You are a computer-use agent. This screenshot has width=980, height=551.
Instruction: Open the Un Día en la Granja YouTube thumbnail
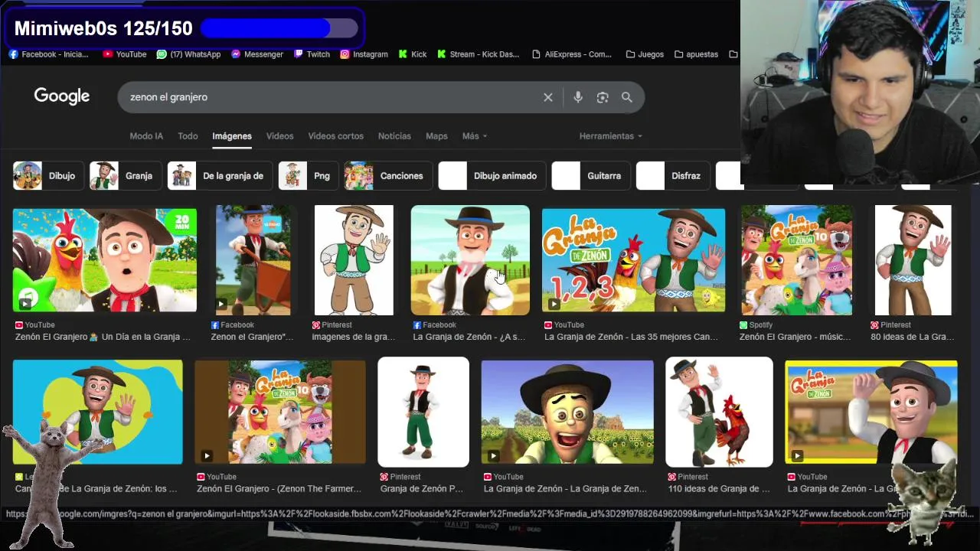point(105,260)
